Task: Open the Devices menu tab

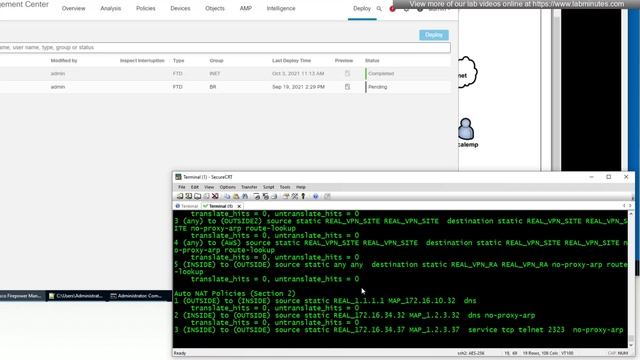Action: click(x=180, y=9)
